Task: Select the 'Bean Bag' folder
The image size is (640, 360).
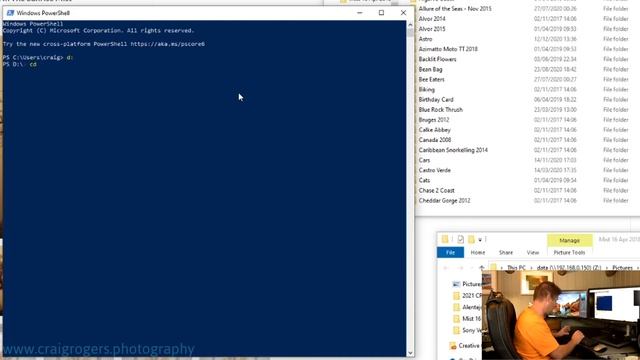Action: (430, 69)
